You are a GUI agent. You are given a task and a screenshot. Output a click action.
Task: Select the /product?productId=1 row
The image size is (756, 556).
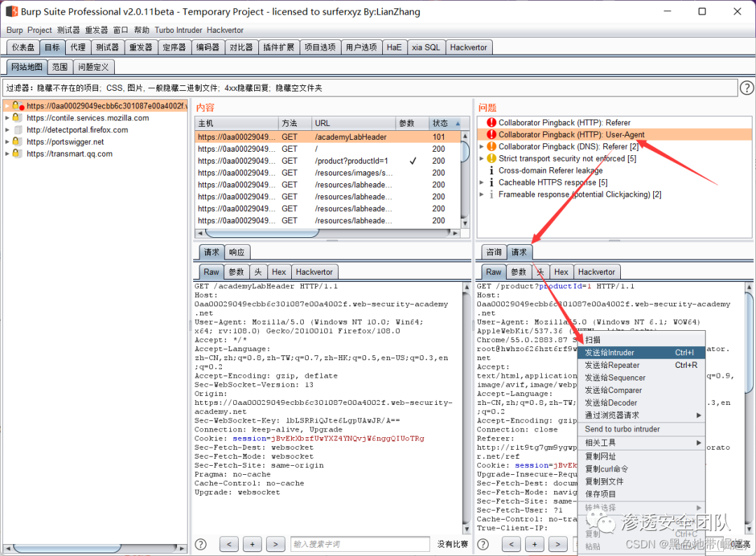[x=328, y=161]
